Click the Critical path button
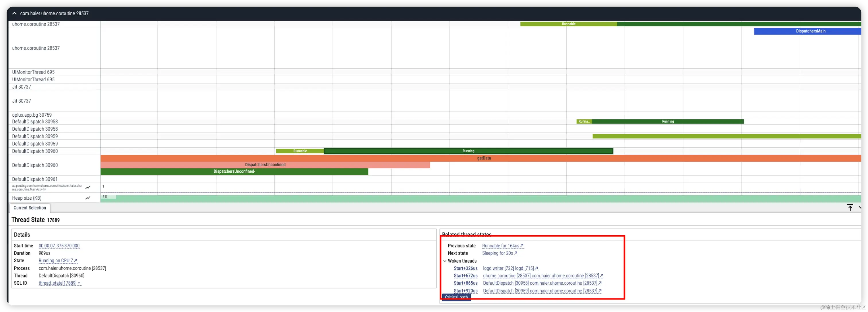This screenshot has height=312, width=868. (x=456, y=297)
